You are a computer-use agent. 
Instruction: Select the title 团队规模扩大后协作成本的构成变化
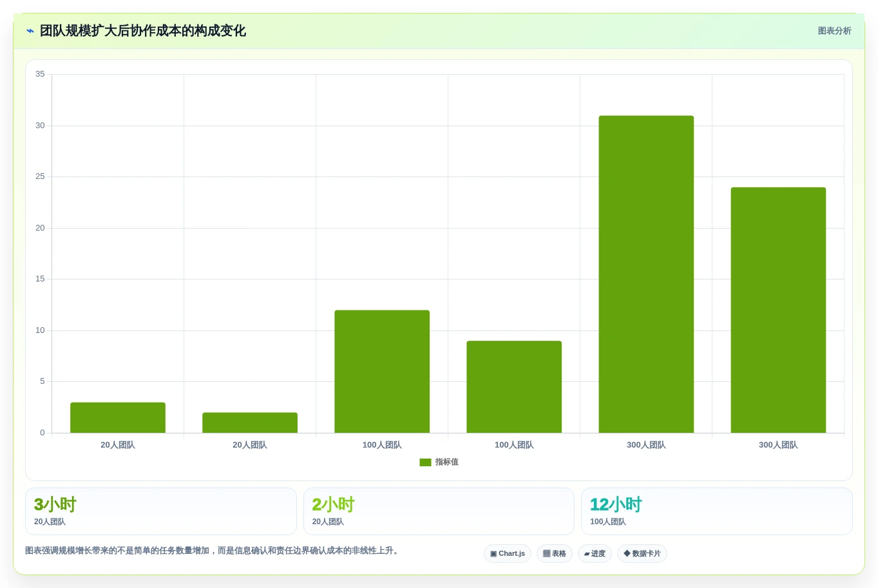coord(143,31)
